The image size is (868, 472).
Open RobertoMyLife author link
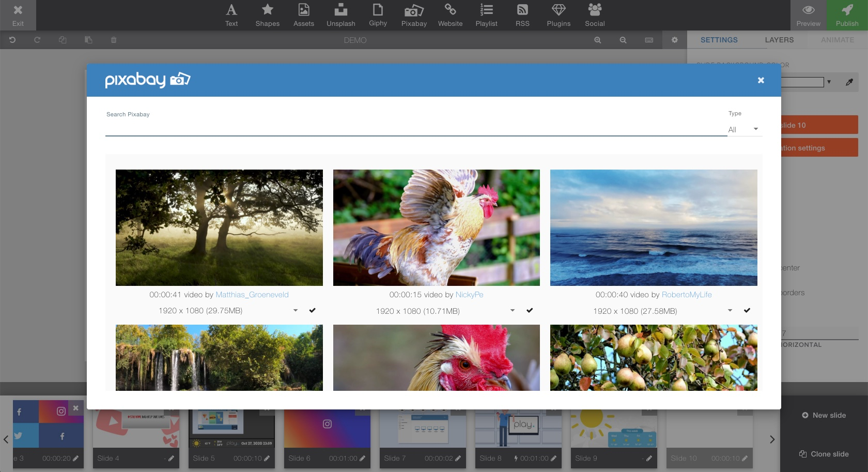(x=687, y=295)
